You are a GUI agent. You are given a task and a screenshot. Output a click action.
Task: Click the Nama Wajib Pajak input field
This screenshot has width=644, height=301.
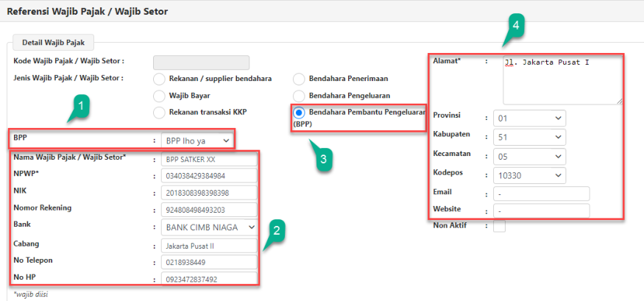pyautogui.click(x=209, y=159)
